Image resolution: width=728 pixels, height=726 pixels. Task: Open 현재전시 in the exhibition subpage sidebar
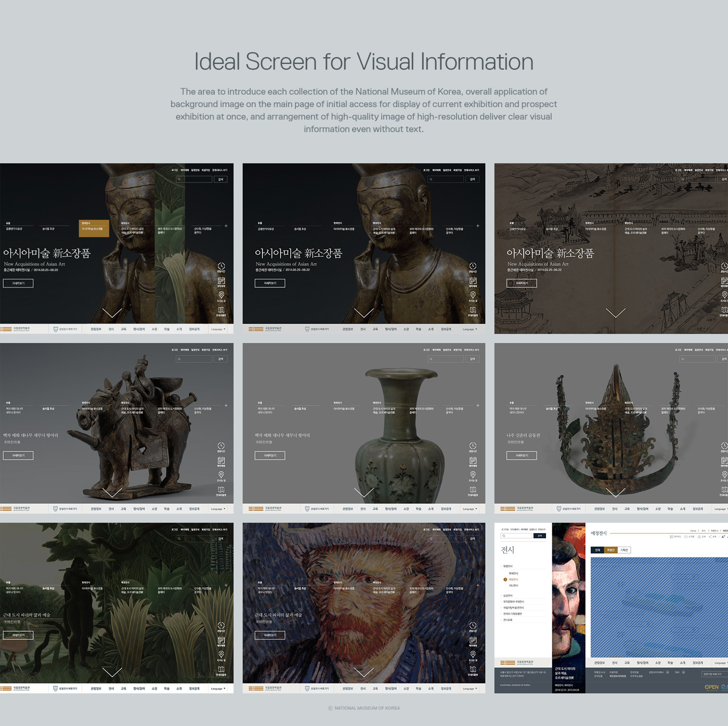(513, 573)
